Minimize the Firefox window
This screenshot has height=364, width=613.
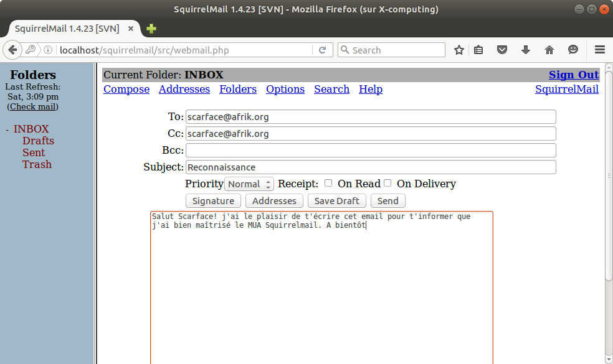pos(579,9)
